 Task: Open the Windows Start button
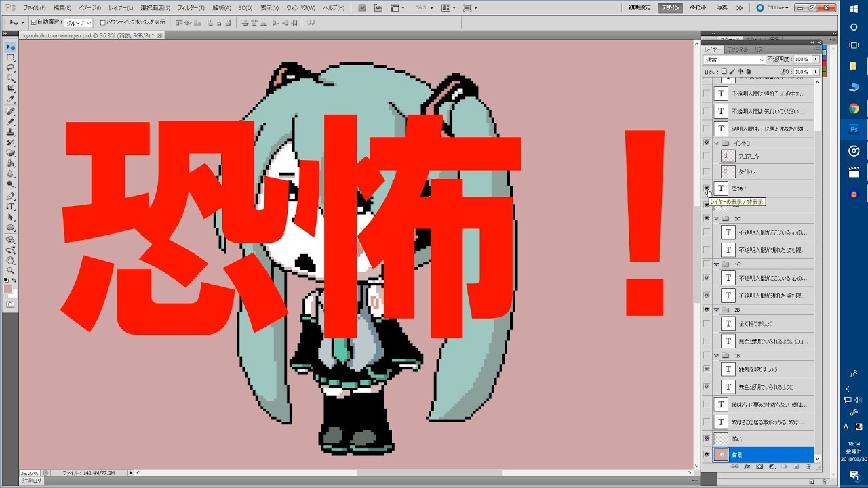(x=854, y=9)
